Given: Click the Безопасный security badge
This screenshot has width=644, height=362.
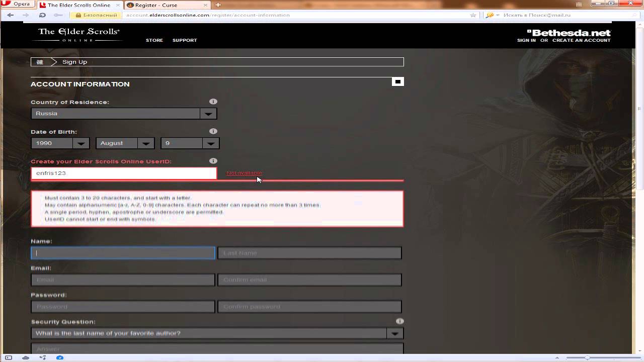Looking at the screenshot, I should pos(96,15).
